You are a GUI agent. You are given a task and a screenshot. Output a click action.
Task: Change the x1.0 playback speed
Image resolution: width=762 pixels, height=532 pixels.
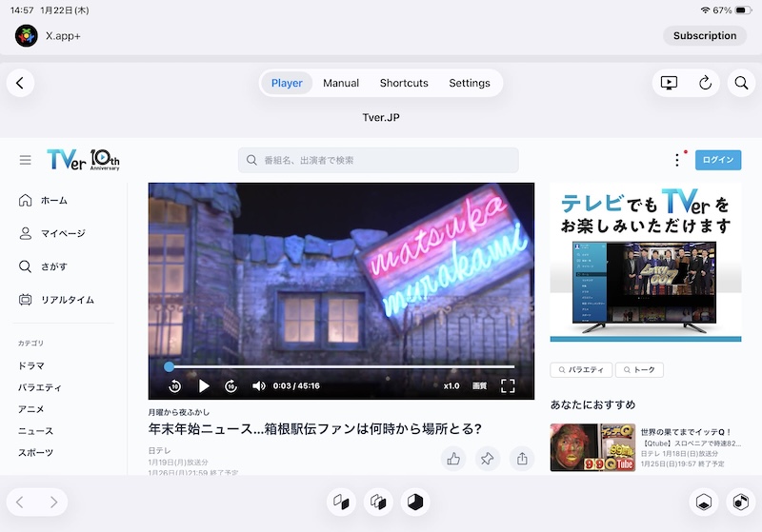click(x=451, y=385)
